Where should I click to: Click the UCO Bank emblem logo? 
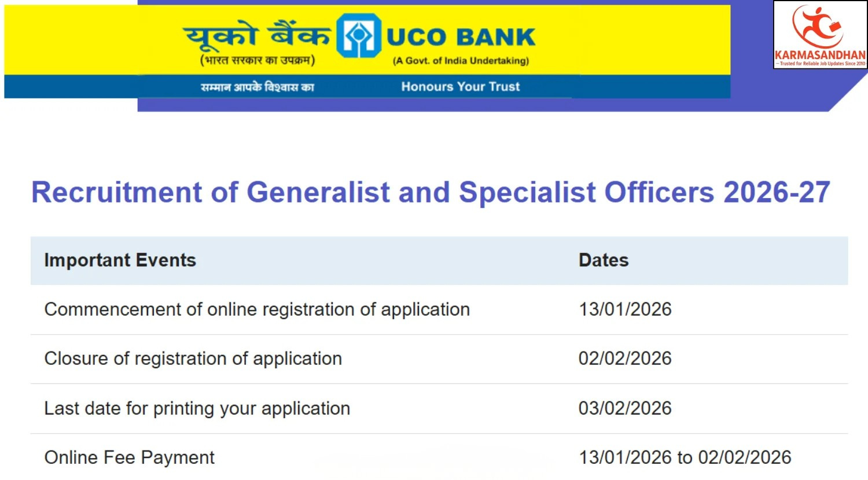tap(358, 36)
